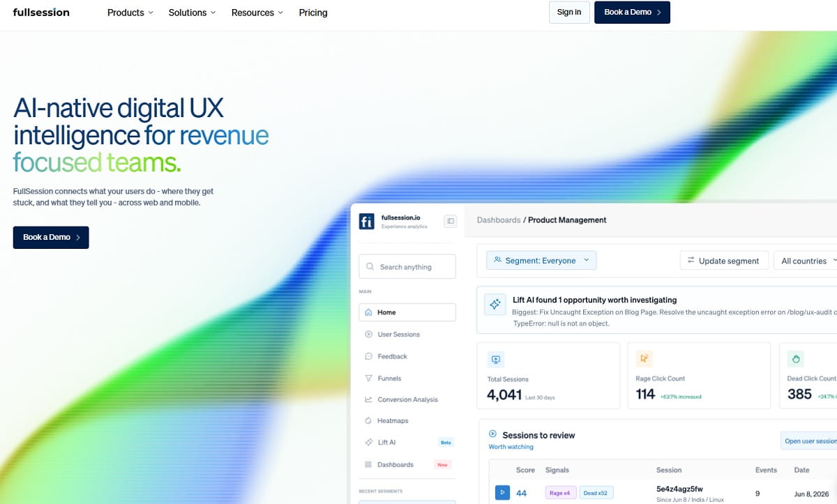The width and height of the screenshot is (837, 504).
Task: Click the Total Sessions monitor icon
Action: coord(496,360)
